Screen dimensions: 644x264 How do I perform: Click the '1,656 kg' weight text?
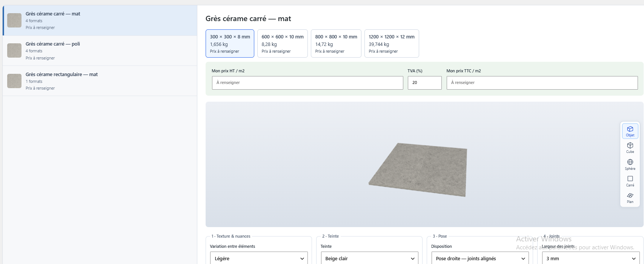coord(219,44)
